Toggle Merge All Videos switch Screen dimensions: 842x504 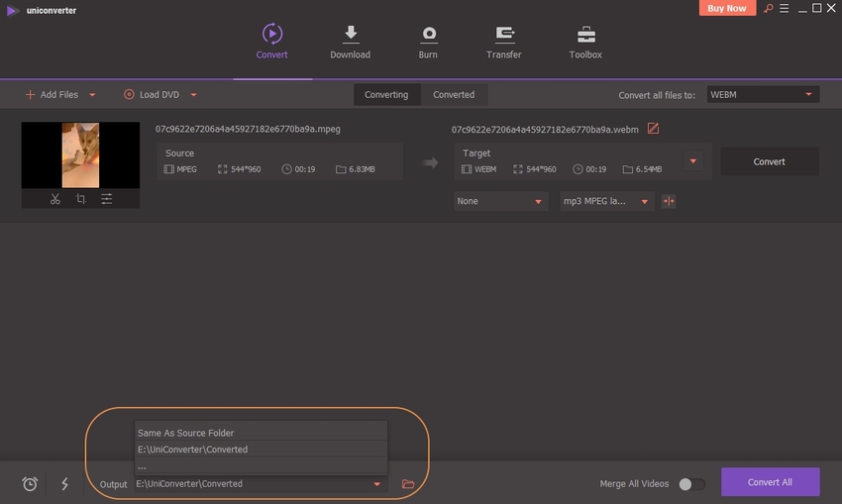(x=691, y=484)
